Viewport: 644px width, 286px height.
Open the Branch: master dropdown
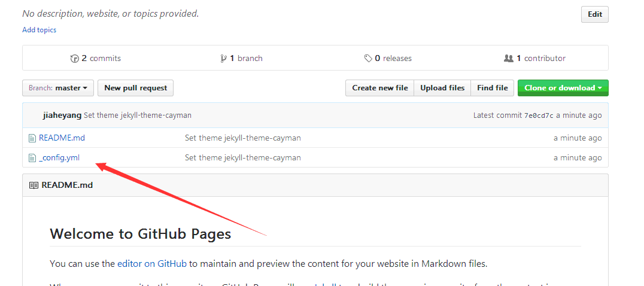coord(58,88)
